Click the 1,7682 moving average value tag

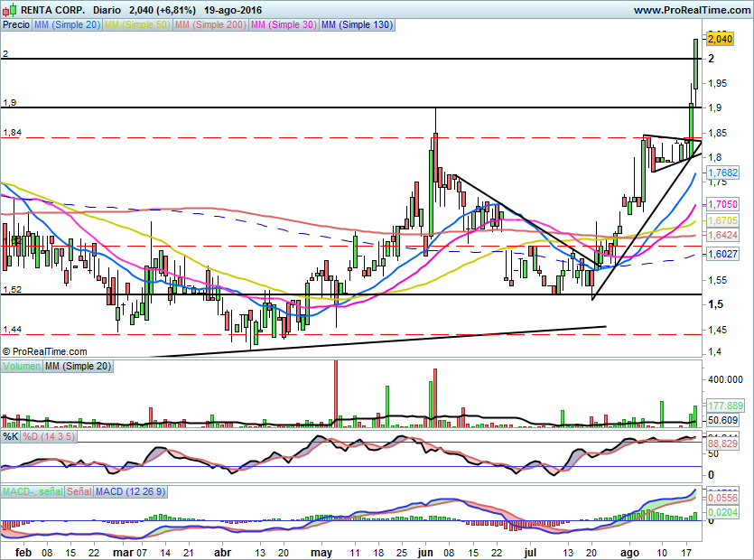click(722, 173)
